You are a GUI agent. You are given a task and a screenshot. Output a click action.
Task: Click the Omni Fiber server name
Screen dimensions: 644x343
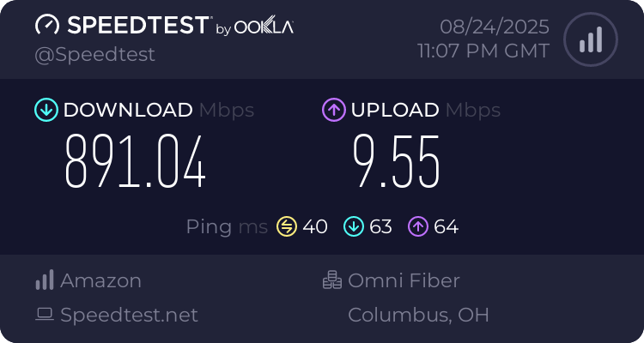404,280
